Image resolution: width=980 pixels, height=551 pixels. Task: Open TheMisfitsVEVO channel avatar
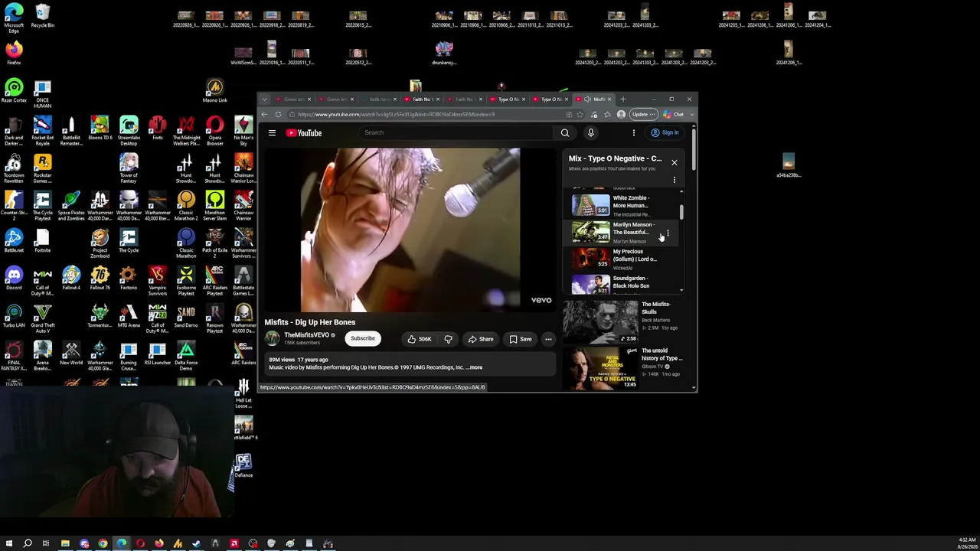tap(273, 339)
